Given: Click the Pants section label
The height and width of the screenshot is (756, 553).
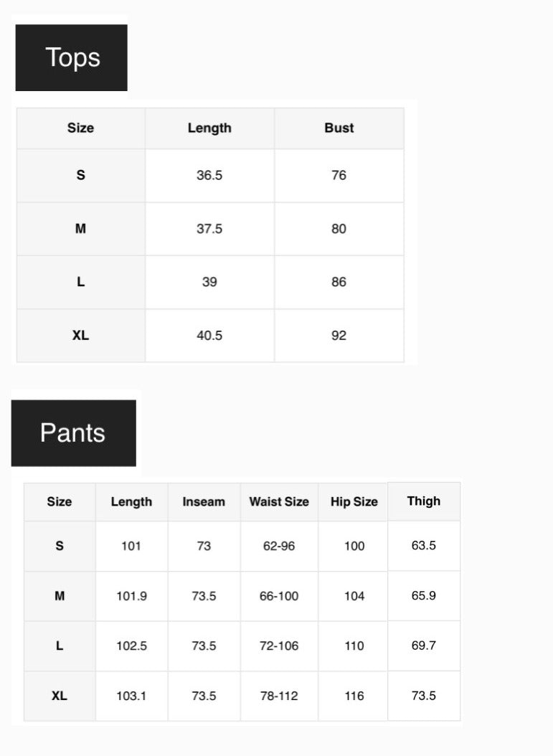Looking at the screenshot, I should pyautogui.click(x=73, y=433).
